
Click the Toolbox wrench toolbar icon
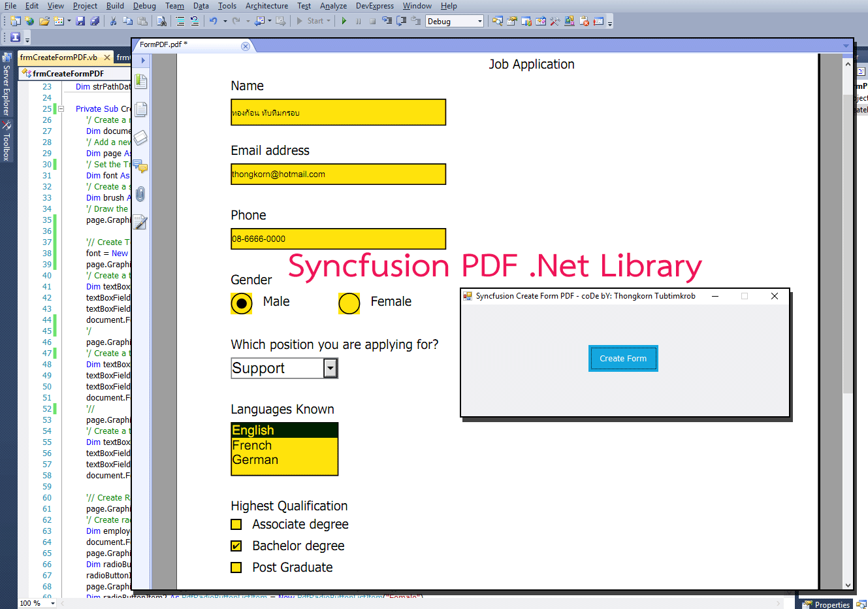(x=555, y=21)
